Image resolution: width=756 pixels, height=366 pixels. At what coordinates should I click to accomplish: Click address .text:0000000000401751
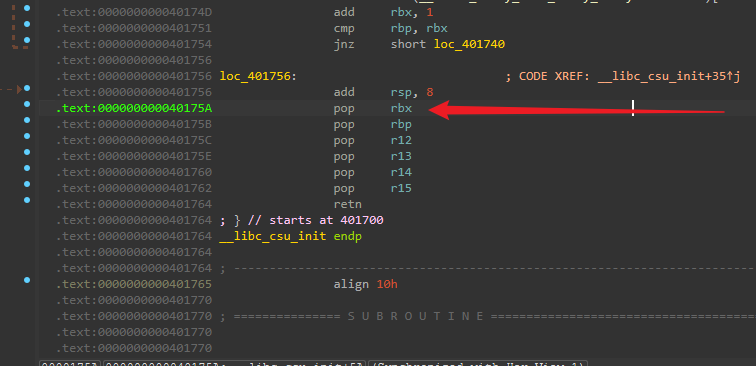[134, 28]
